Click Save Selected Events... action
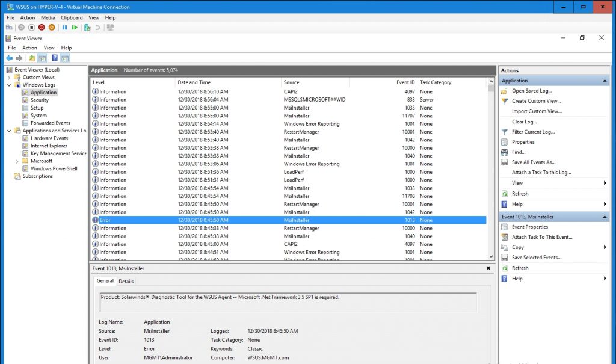The height and width of the screenshot is (364, 616). click(536, 258)
